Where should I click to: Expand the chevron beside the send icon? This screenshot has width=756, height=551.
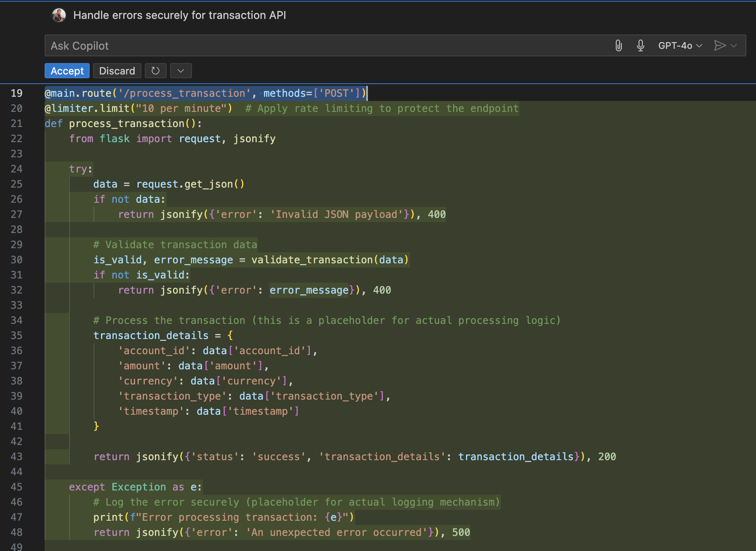734,45
